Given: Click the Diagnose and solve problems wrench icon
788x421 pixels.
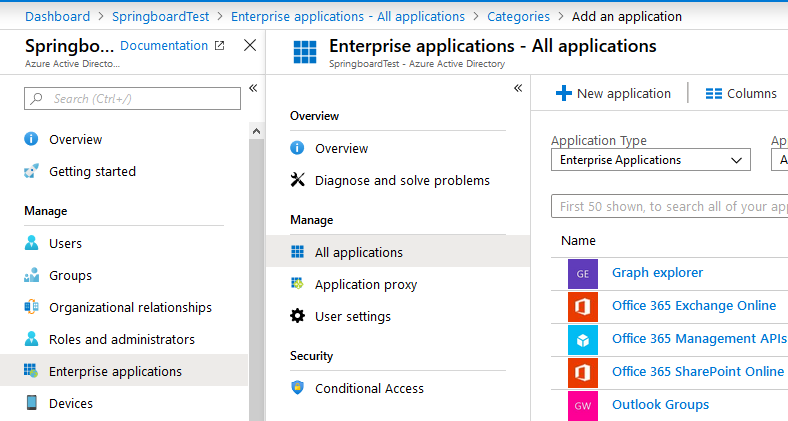Looking at the screenshot, I should coord(298,180).
